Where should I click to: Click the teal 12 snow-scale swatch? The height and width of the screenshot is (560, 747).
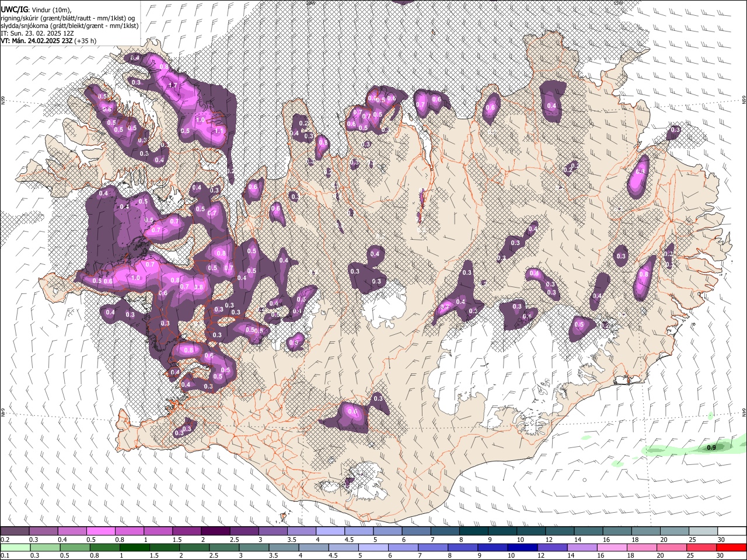[x=559, y=531]
